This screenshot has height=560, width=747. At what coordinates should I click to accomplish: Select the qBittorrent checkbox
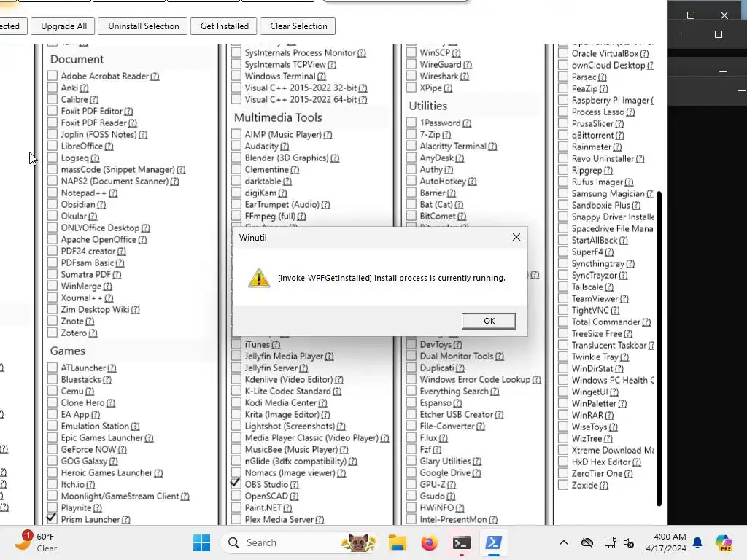point(563,135)
